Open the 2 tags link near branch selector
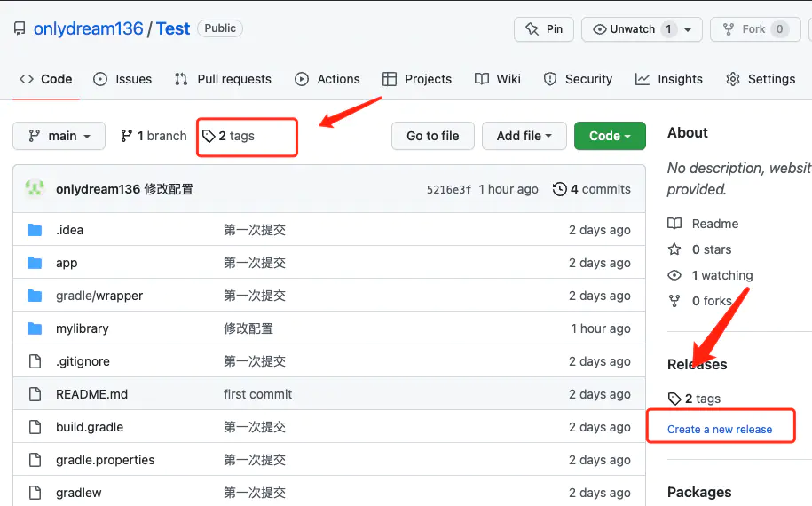 [228, 136]
